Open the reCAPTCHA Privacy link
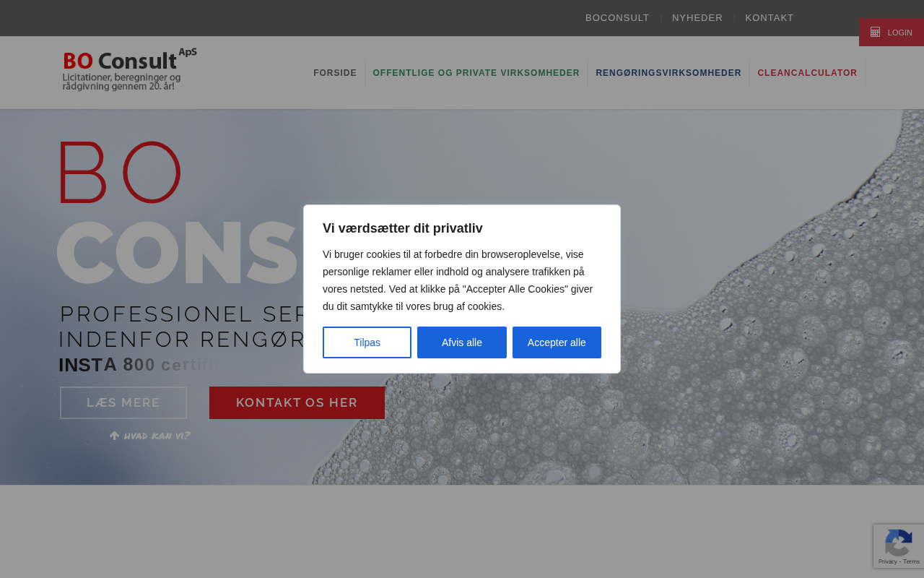This screenshot has width=924, height=578. pyautogui.click(x=887, y=561)
